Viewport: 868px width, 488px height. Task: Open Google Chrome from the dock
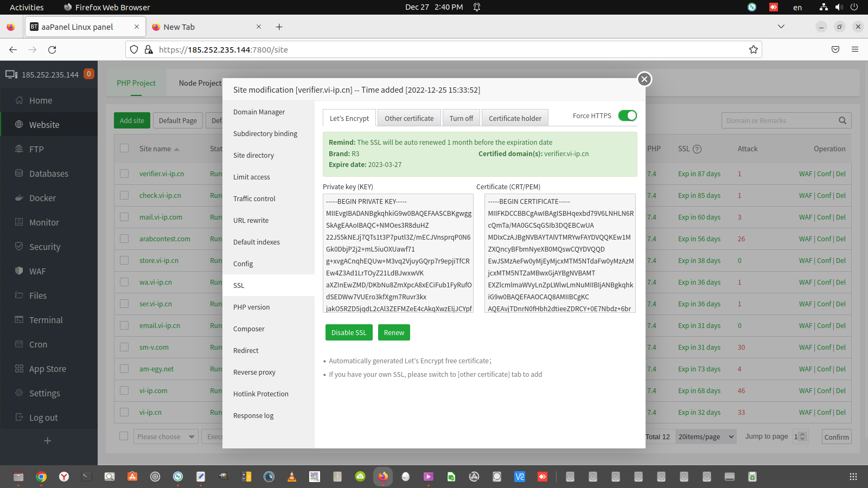[x=41, y=477]
